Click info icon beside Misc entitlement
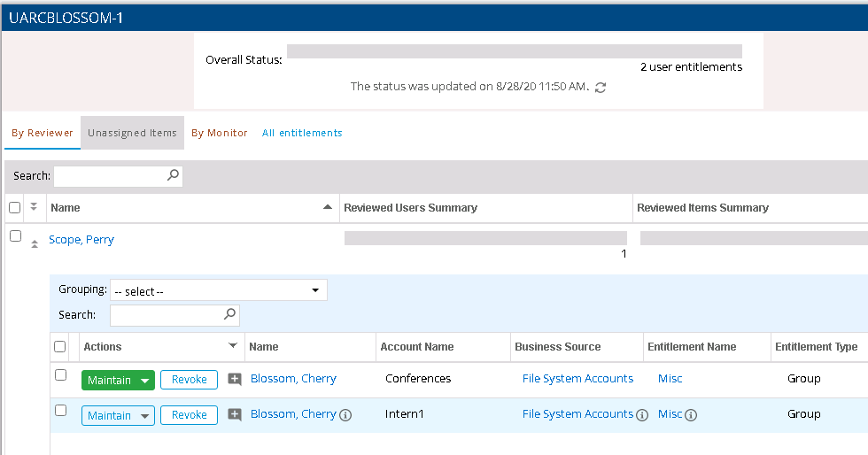 tap(691, 415)
